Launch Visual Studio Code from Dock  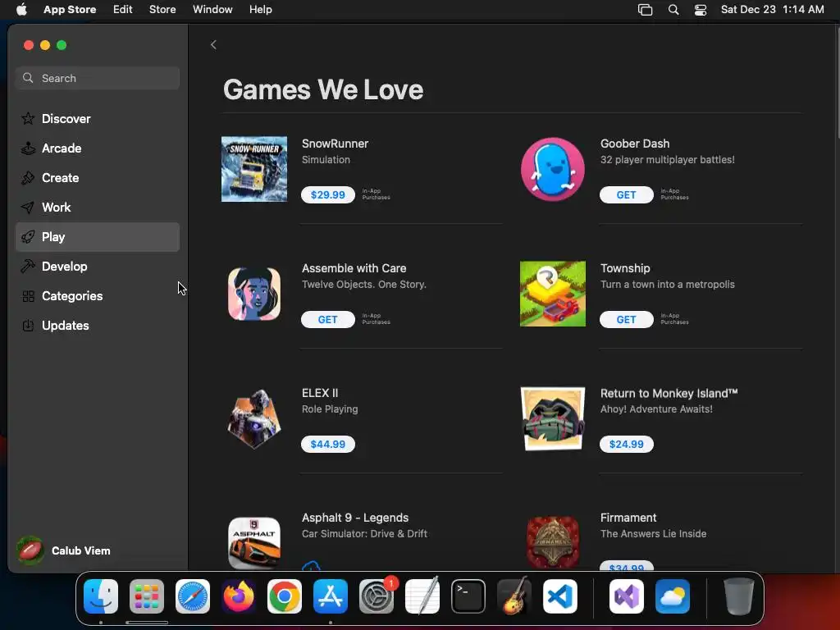pyautogui.click(x=560, y=596)
